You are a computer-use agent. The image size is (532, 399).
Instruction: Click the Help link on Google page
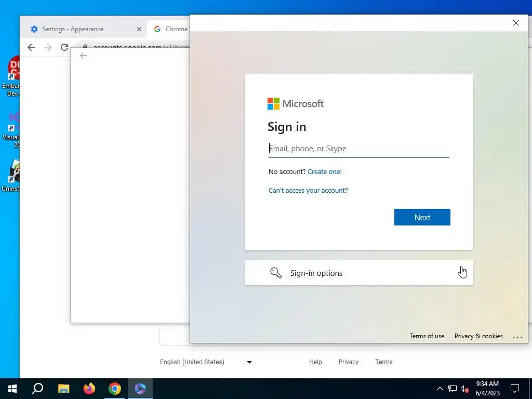point(315,362)
